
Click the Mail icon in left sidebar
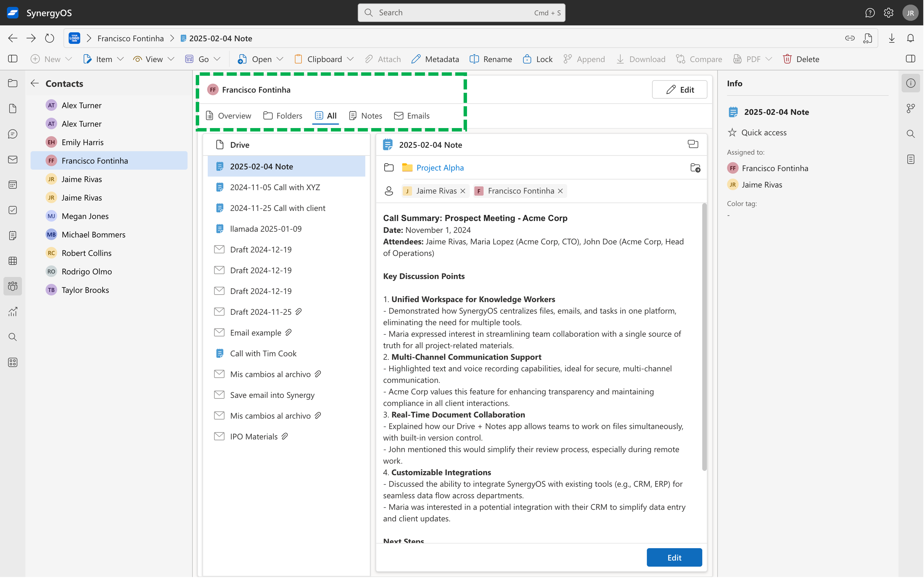coord(13,159)
